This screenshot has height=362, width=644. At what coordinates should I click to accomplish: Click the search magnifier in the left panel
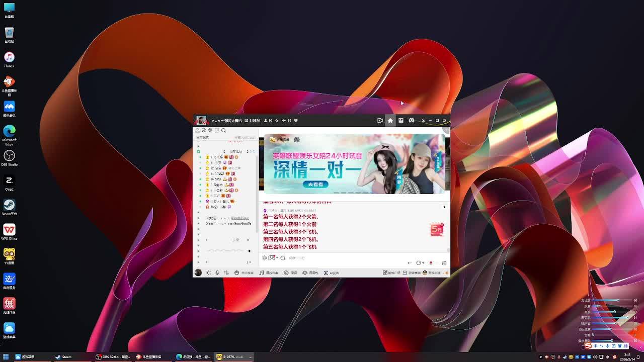[x=223, y=130]
